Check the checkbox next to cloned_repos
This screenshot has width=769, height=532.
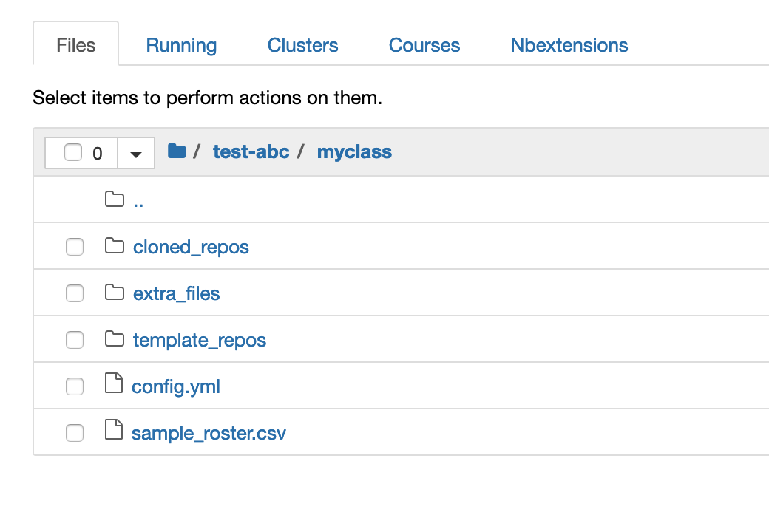[75, 247]
